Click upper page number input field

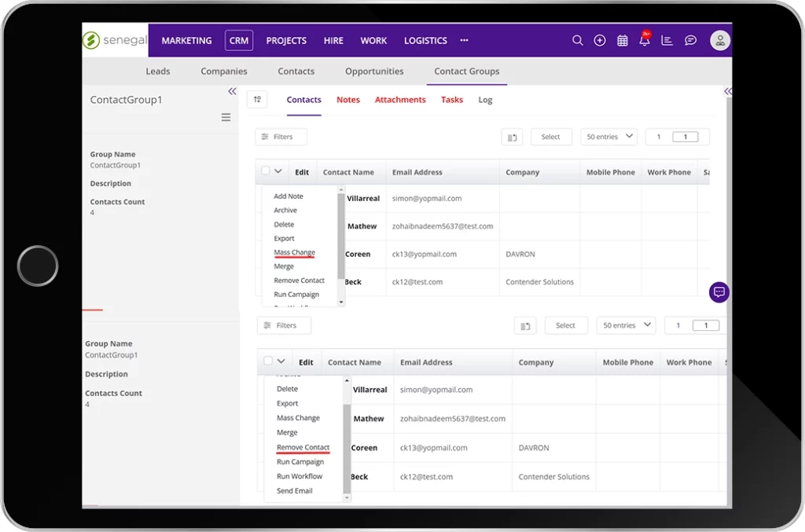click(x=686, y=137)
